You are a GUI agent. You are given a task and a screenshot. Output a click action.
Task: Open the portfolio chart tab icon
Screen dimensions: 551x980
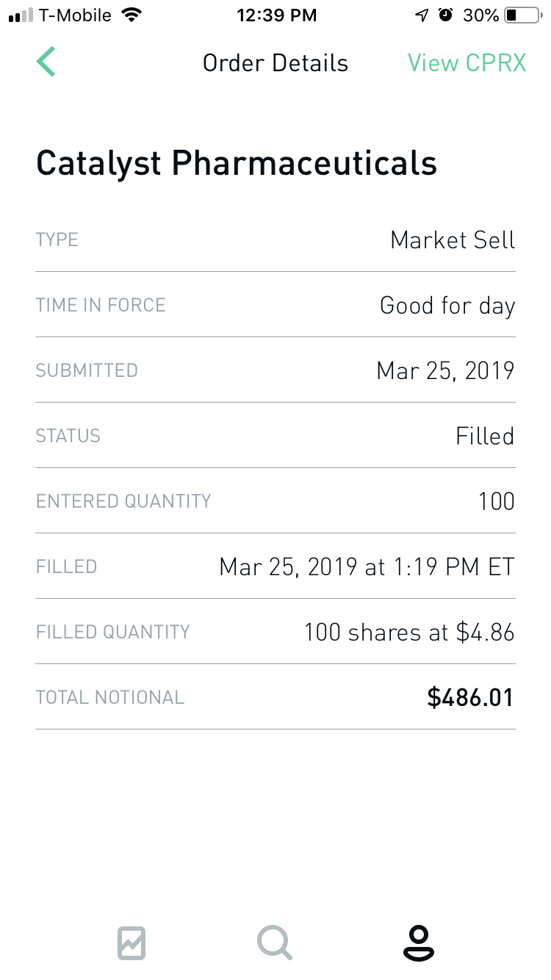(x=132, y=943)
